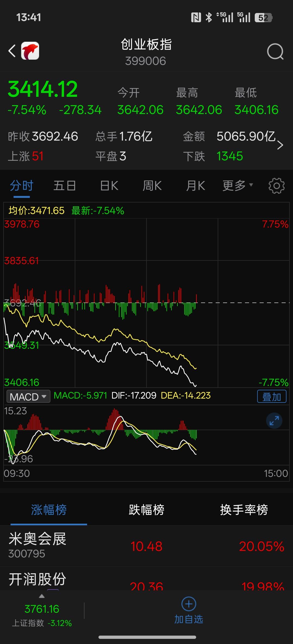This screenshot has width=293, height=644.
Task: Tap the current price 3414.12
Action: click(x=43, y=89)
